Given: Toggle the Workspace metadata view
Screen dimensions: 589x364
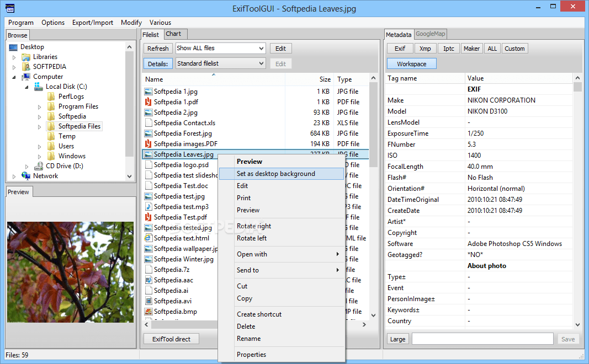Looking at the screenshot, I should pos(411,63).
